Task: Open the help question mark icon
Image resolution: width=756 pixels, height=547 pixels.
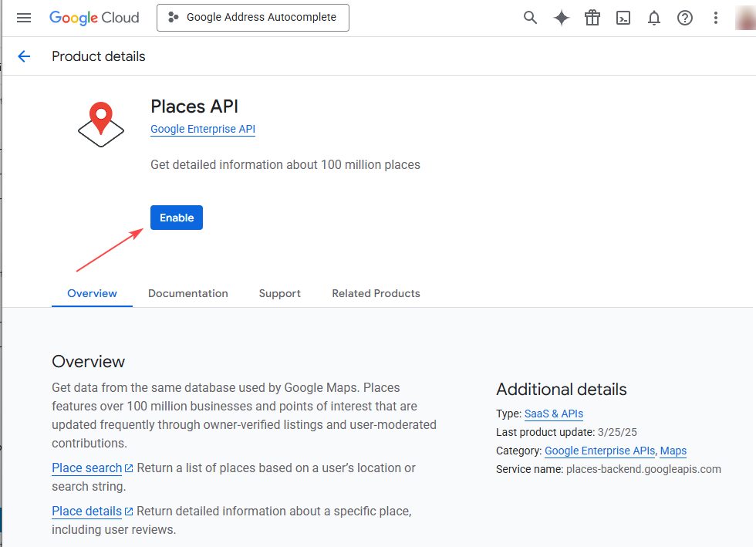Action: coord(685,18)
